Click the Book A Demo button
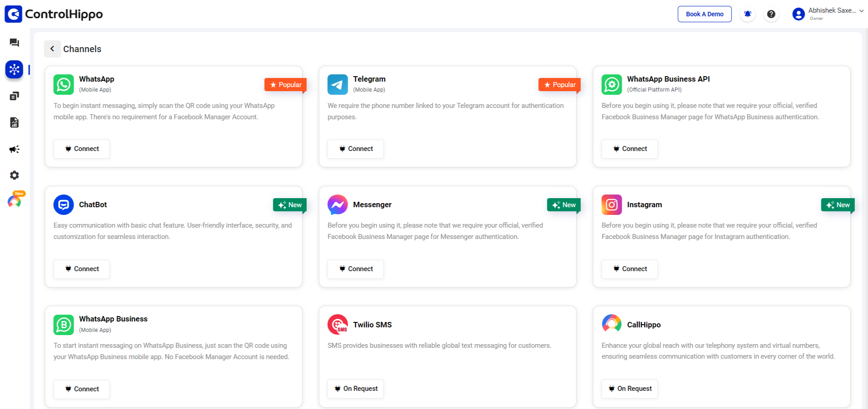Screen dimensions: 868x409 pyautogui.click(x=704, y=14)
